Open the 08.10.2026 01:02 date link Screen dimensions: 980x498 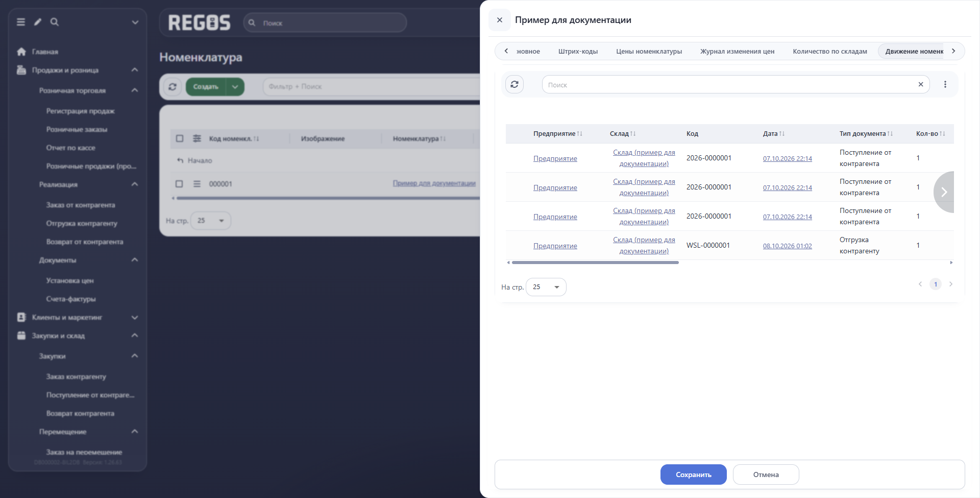point(787,246)
